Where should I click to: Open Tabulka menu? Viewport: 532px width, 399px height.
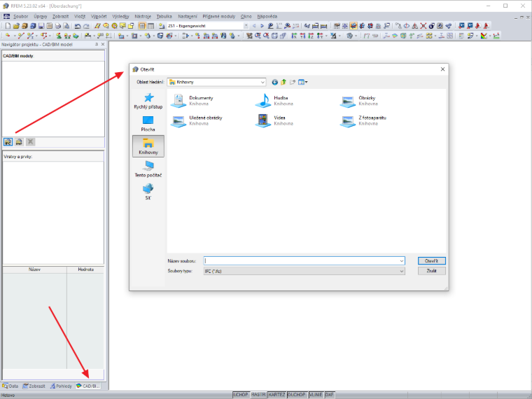pyautogui.click(x=164, y=16)
